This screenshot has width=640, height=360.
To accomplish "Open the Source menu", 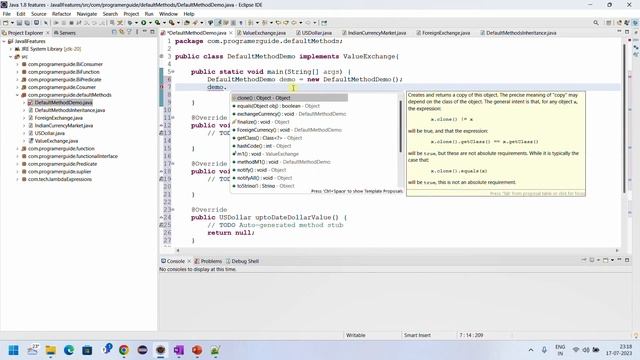I will 39,14.
